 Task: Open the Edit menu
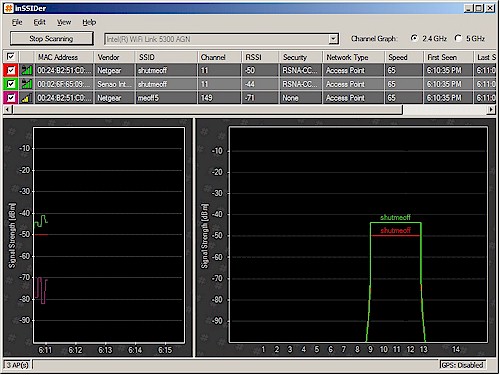[39, 22]
